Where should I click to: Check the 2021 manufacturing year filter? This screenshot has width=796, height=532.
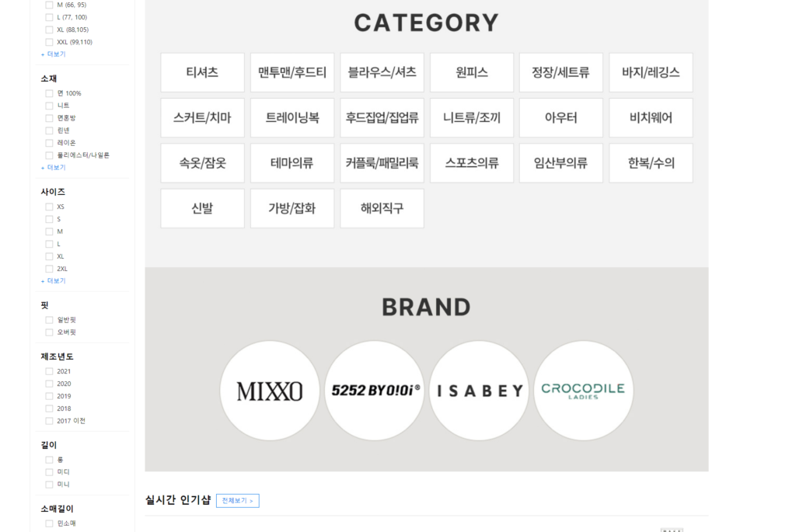point(49,370)
